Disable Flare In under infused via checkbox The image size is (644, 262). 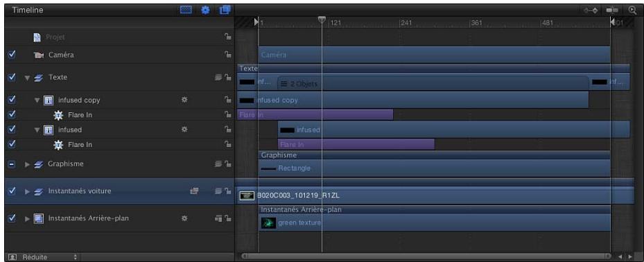(x=12, y=144)
